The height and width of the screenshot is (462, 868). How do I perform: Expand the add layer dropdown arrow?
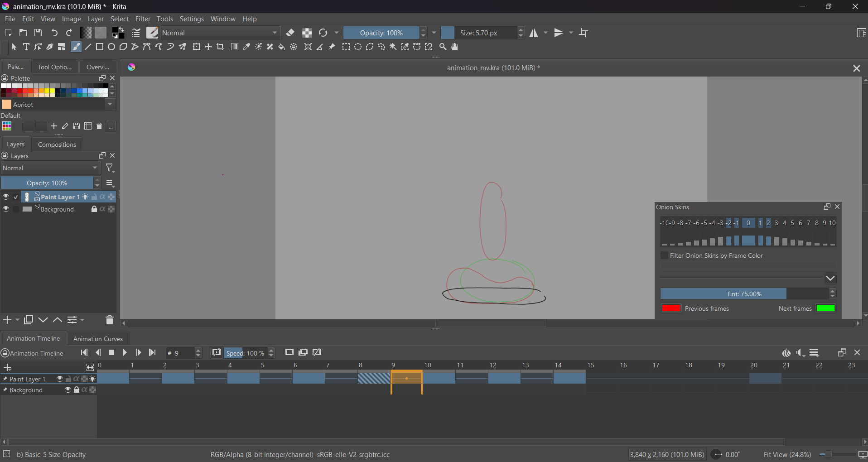point(17,320)
